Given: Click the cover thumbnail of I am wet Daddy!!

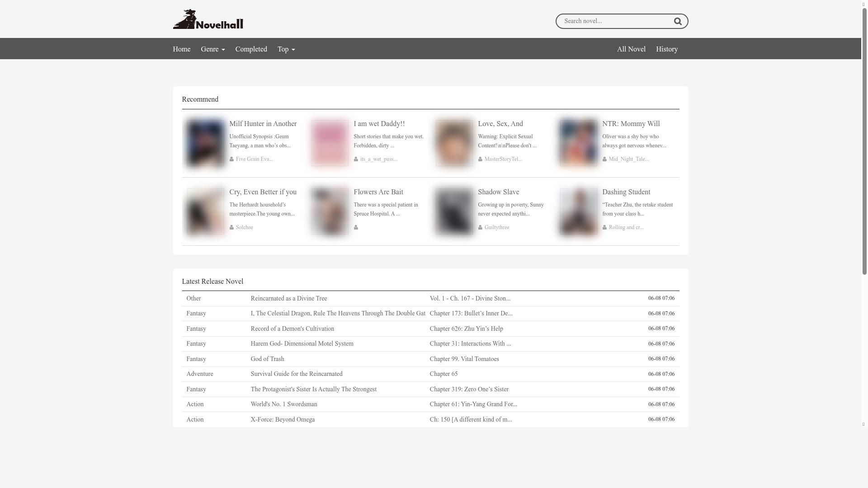Looking at the screenshot, I should pyautogui.click(x=330, y=143).
